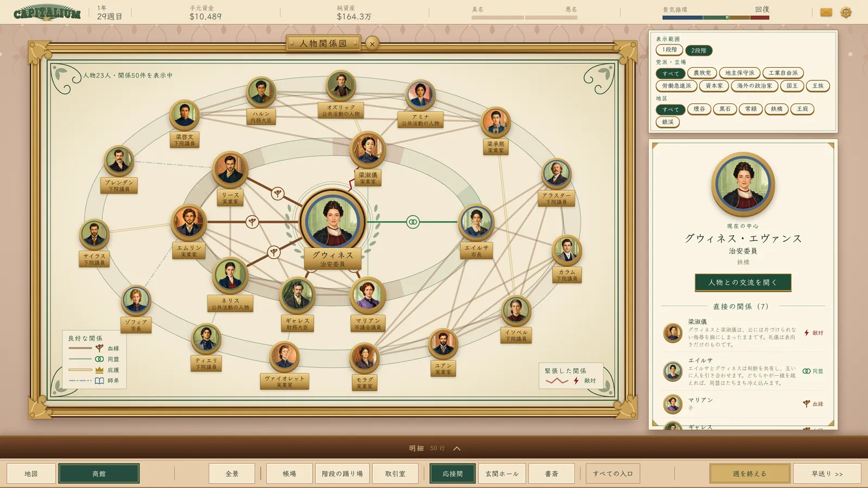The image size is (868, 488).
Task: Select the モラグ 実業家 portrait node
Action: coord(365,358)
